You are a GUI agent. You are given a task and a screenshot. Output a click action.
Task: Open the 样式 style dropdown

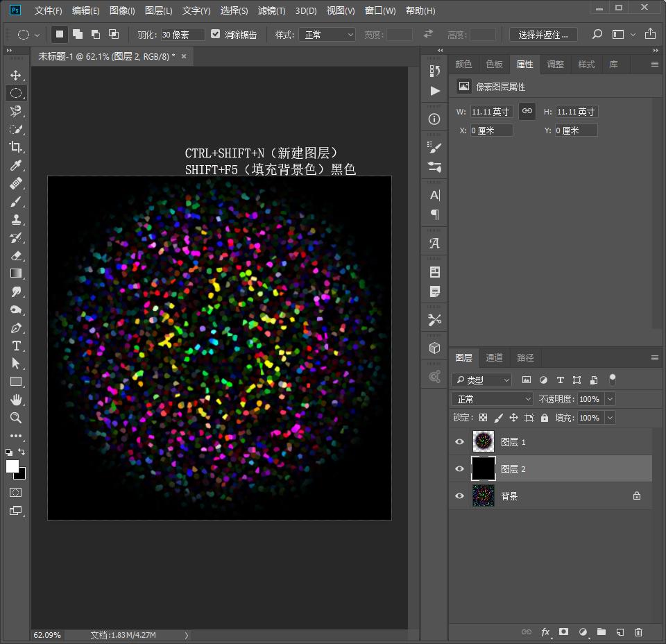pyautogui.click(x=327, y=35)
